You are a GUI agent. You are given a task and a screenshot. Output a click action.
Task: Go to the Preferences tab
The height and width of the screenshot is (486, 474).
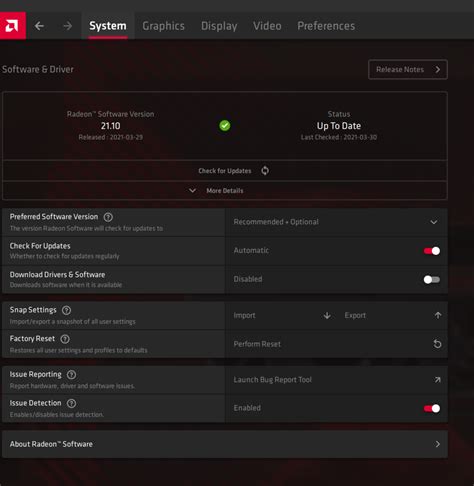click(x=326, y=26)
